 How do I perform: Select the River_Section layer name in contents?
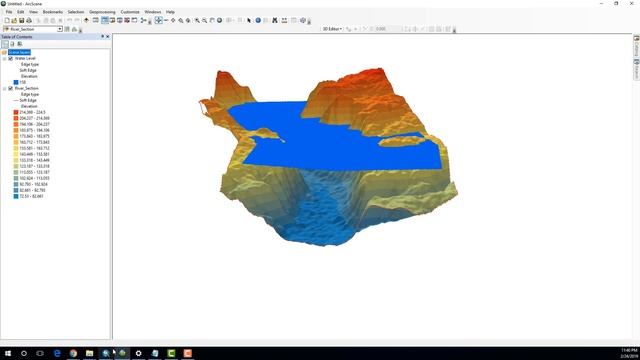(27, 88)
